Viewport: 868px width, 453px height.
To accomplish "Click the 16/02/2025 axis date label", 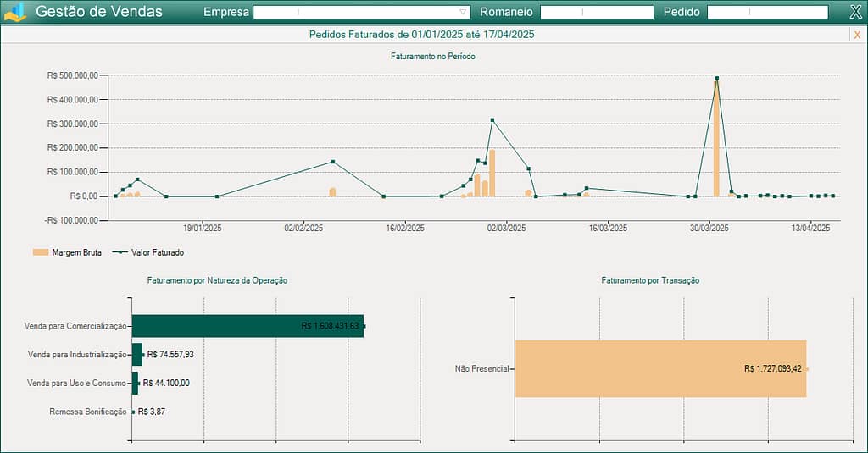I will 405,228.
